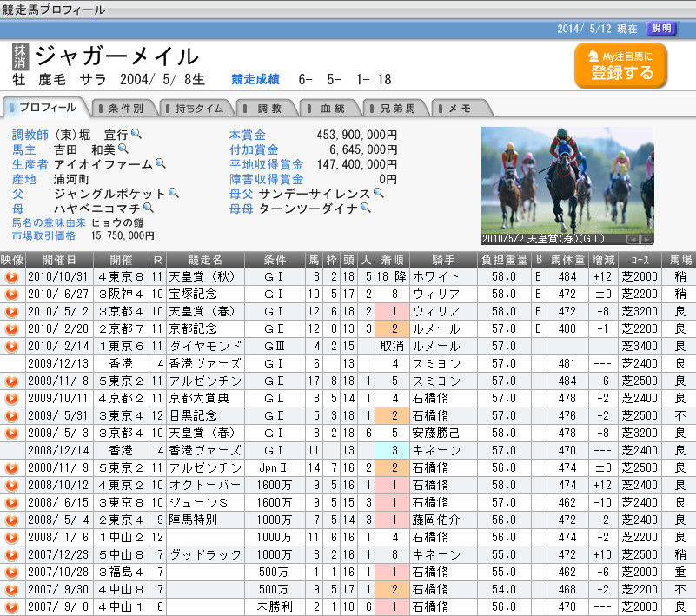Play video for 2008/1/6 中山 race
The height and width of the screenshot is (616, 696).
point(12,538)
